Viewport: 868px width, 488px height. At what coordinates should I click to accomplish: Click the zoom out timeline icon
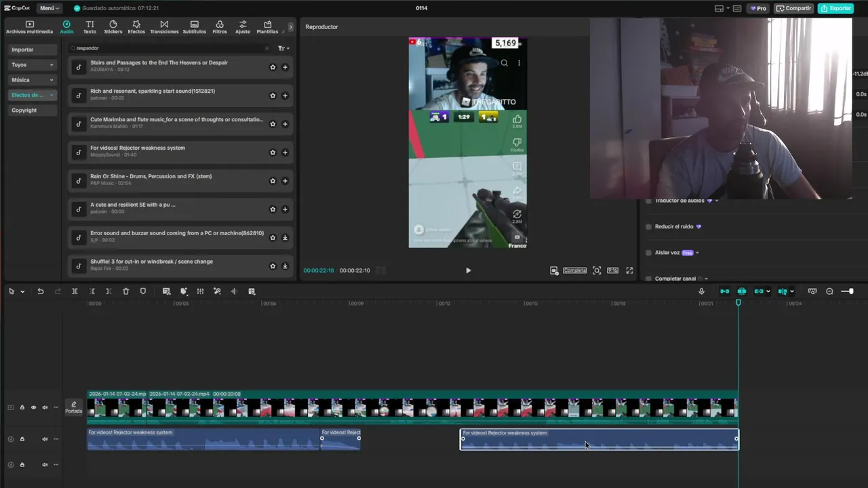829,291
